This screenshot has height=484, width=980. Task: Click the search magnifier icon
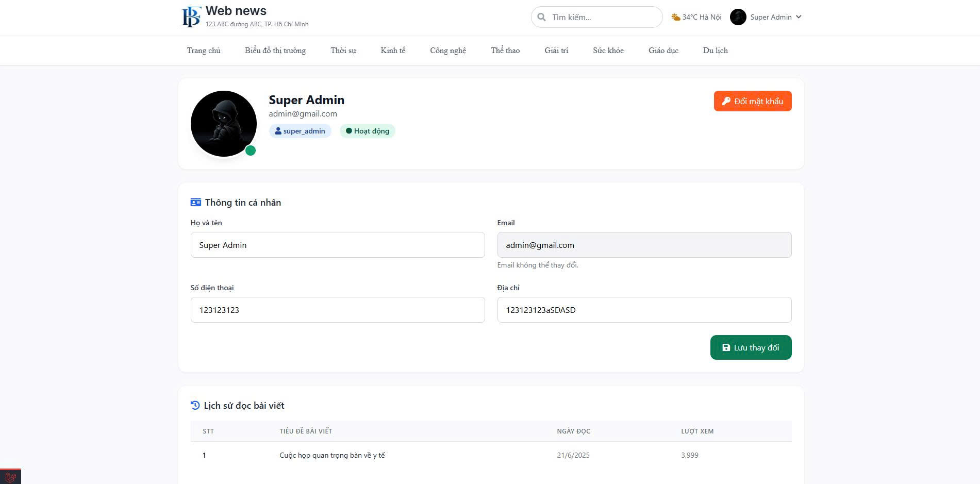(541, 17)
